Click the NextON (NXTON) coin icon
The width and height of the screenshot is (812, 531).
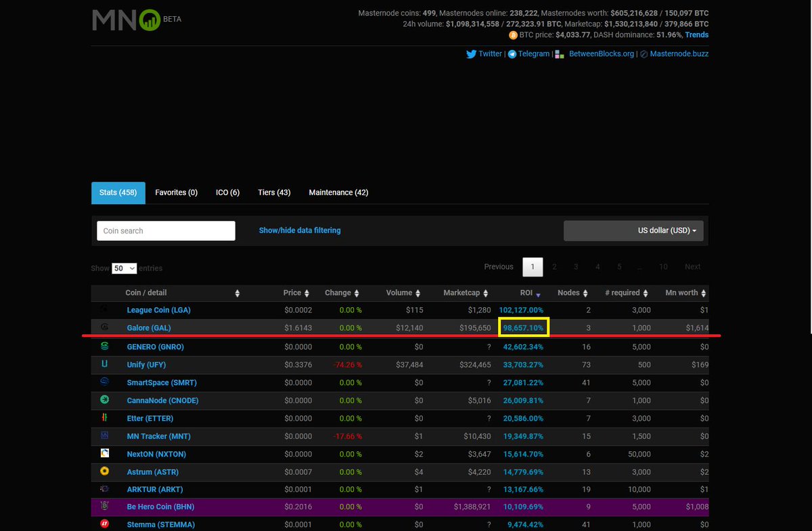(105, 453)
